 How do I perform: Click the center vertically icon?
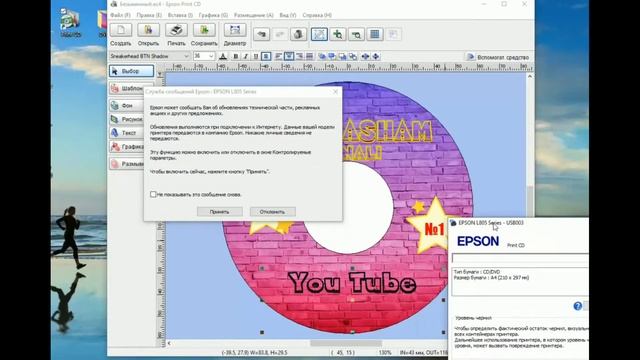376,56
